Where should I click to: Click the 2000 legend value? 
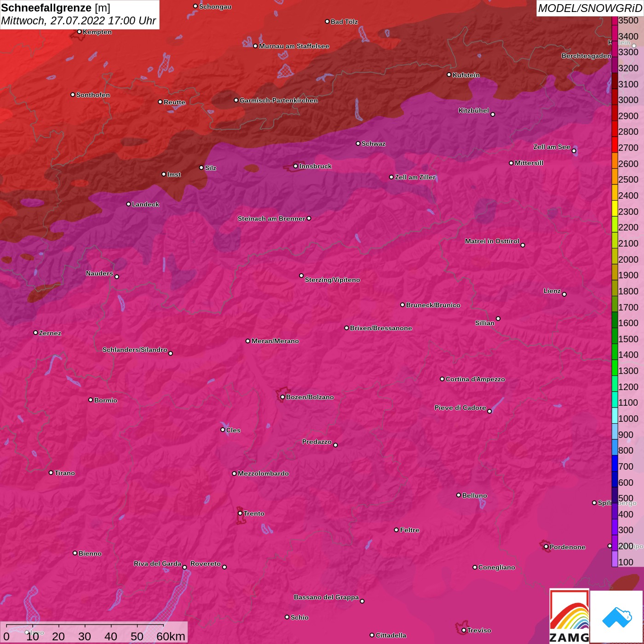point(628,259)
